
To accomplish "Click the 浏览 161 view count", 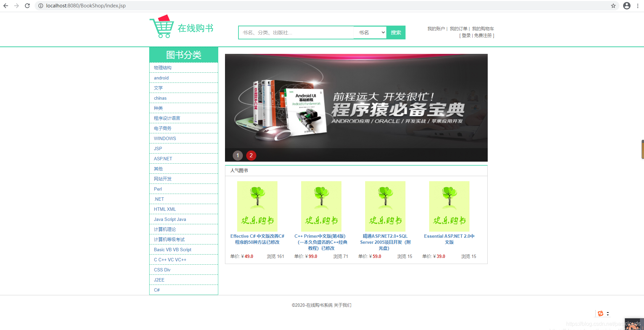I will coord(276,256).
